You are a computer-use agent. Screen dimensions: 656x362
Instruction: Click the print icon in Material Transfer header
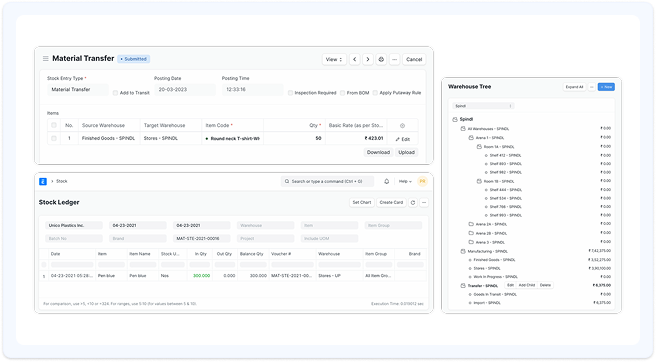(381, 59)
